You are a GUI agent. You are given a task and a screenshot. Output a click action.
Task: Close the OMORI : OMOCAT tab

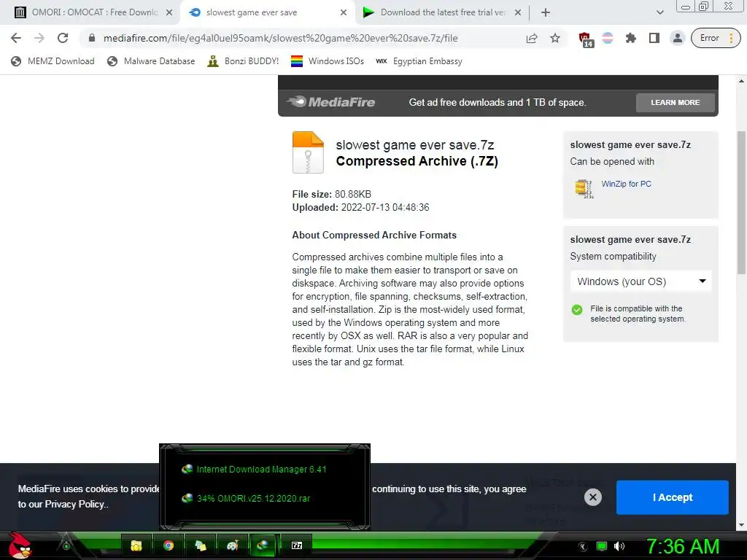pos(169,13)
